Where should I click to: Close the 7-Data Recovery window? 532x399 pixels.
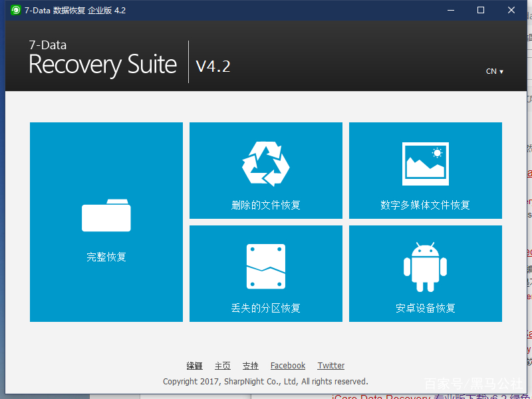point(511,10)
